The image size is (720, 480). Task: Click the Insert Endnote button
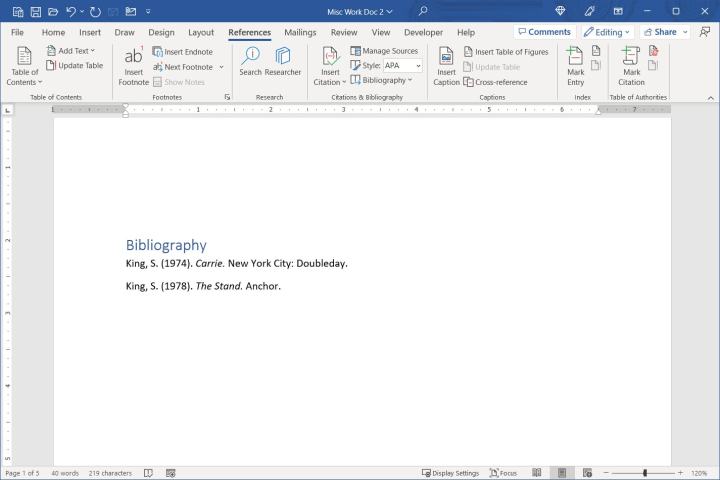(x=182, y=51)
